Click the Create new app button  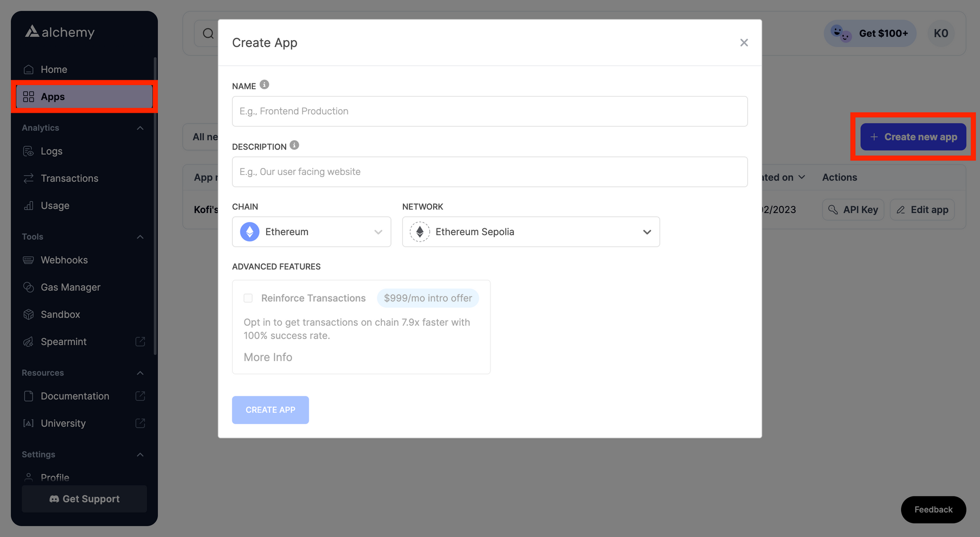(x=913, y=137)
